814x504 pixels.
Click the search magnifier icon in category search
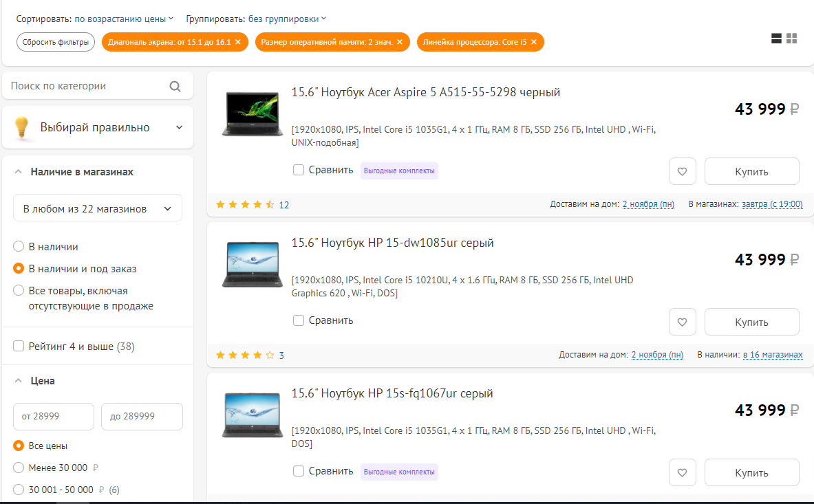175,86
